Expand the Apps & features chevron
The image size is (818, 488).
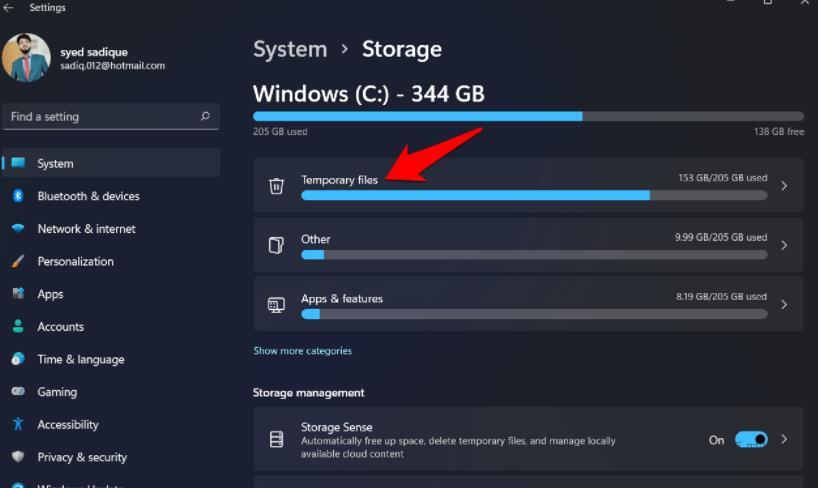784,304
